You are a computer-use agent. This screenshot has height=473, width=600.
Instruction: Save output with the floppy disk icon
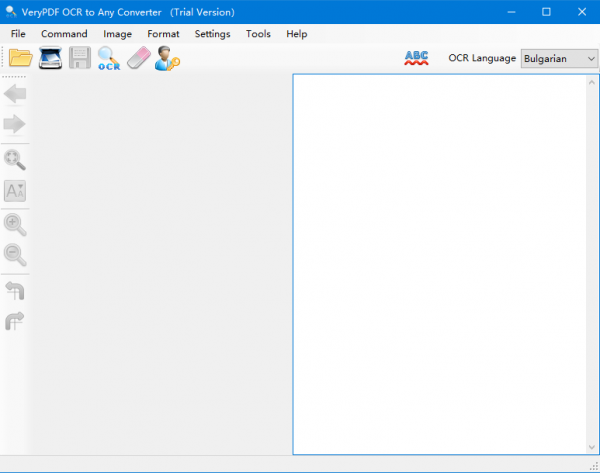(x=80, y=58)
